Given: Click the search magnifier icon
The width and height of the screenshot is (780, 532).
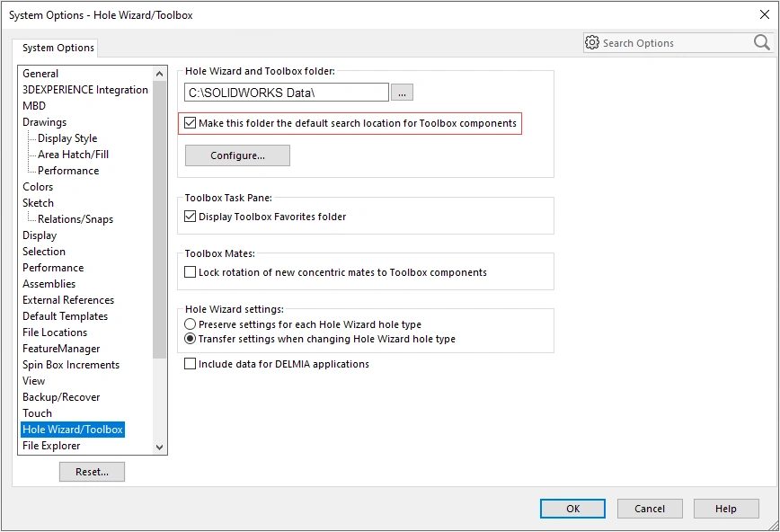Looking at the screenshot, I should point(762,42).
